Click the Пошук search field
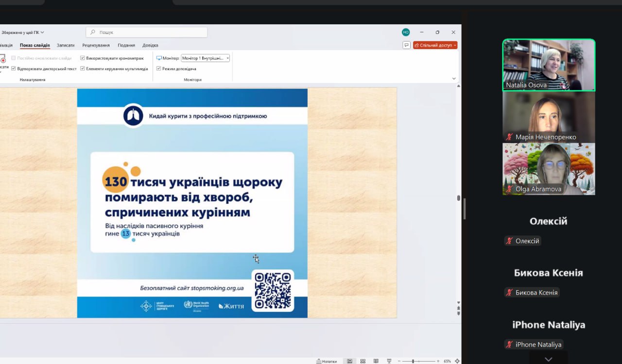The height and width of the screenshot is (364, 622). (x=147, y=33)
